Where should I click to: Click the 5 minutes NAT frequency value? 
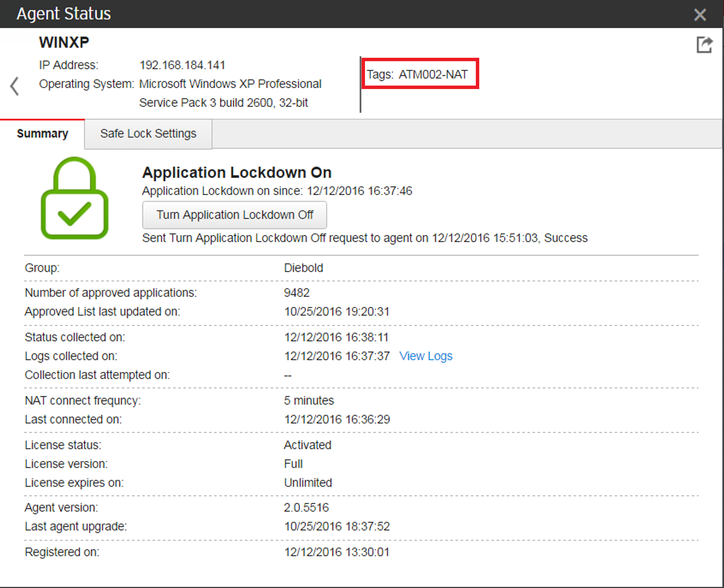pos(309,401)
